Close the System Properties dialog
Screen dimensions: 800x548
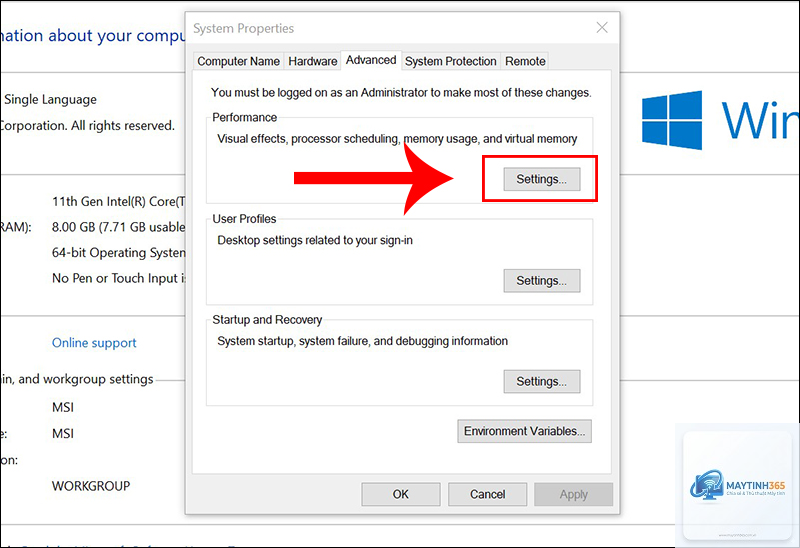(602, 28)
